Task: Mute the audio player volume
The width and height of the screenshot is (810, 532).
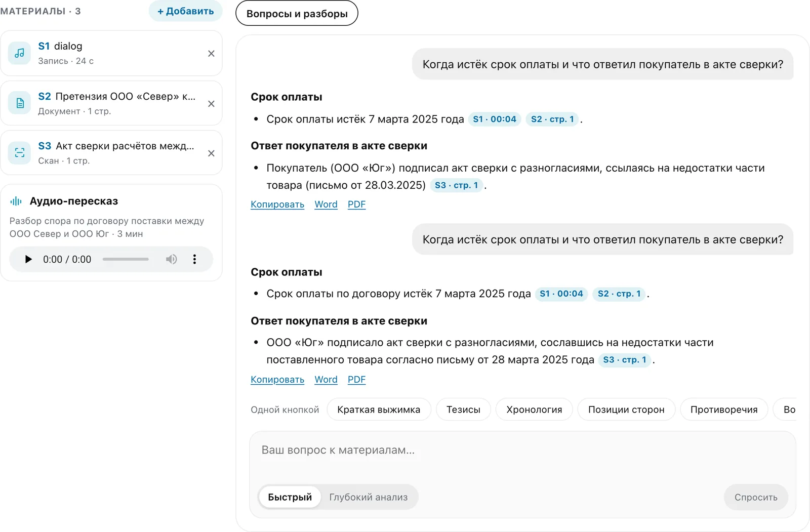Action: [x=172, y=259]
